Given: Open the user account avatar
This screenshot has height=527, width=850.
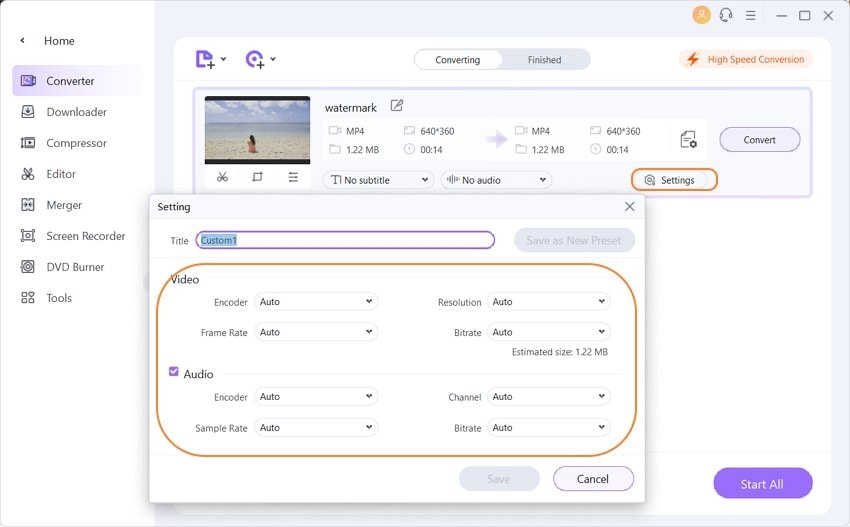Looking at the screenshot, I should click(701, 15).
